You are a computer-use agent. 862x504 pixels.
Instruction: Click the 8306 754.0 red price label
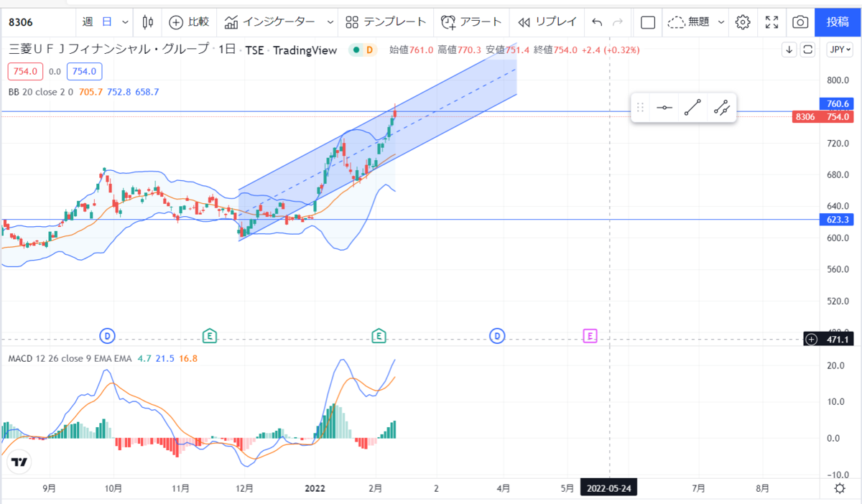(x=825, y=116)
